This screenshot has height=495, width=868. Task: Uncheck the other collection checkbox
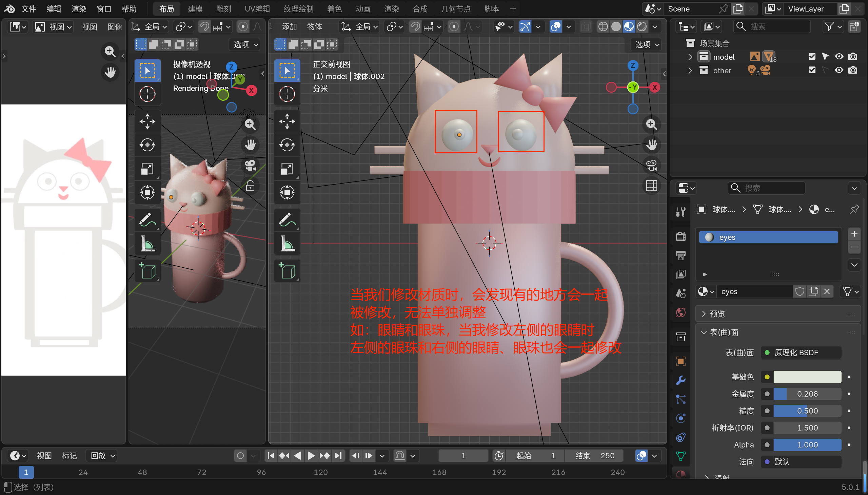812,70
